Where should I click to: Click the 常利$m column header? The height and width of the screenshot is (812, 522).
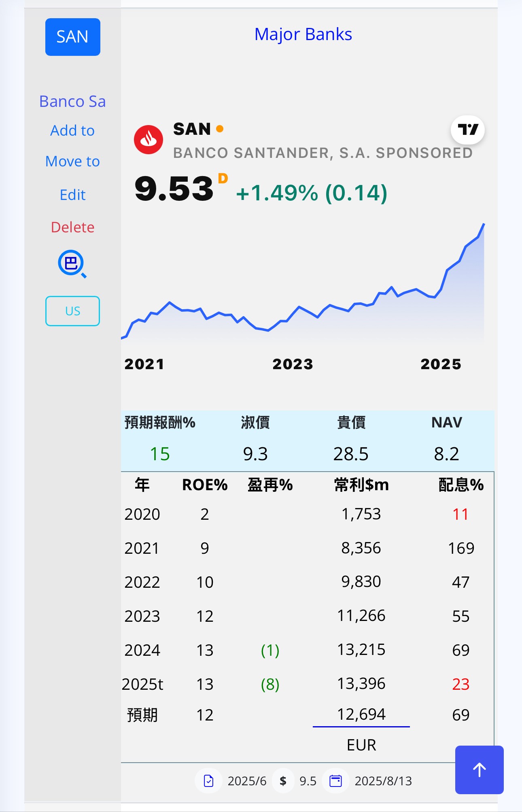[x=361, y=485]
